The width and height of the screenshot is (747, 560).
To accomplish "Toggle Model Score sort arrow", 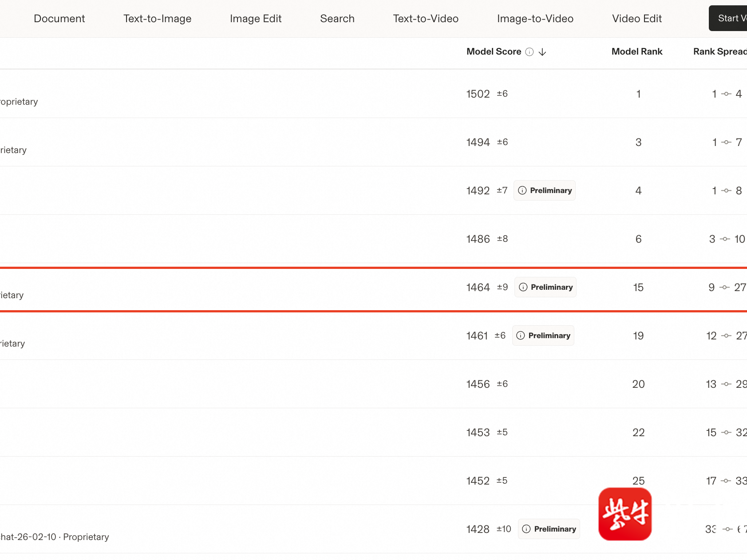I will [542, 52].
